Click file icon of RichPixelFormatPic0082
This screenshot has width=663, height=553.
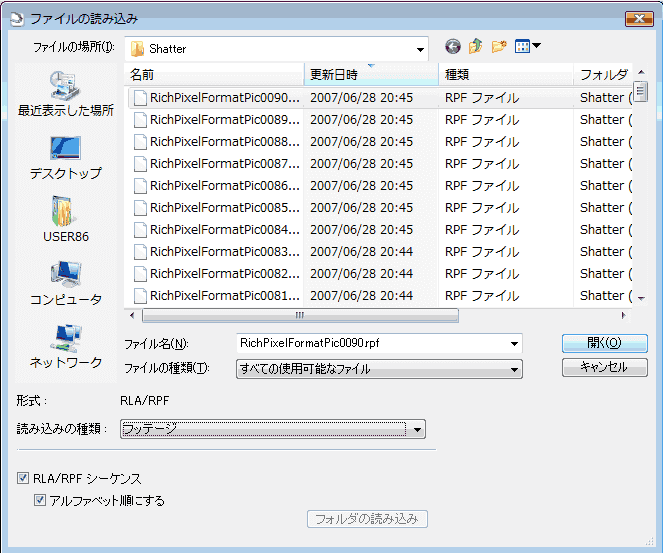click(140, 274)
